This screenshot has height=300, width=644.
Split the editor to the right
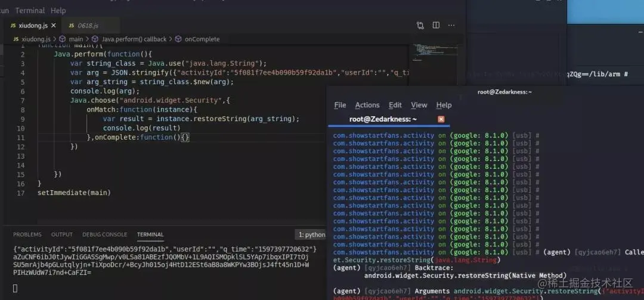pos(436,26)
